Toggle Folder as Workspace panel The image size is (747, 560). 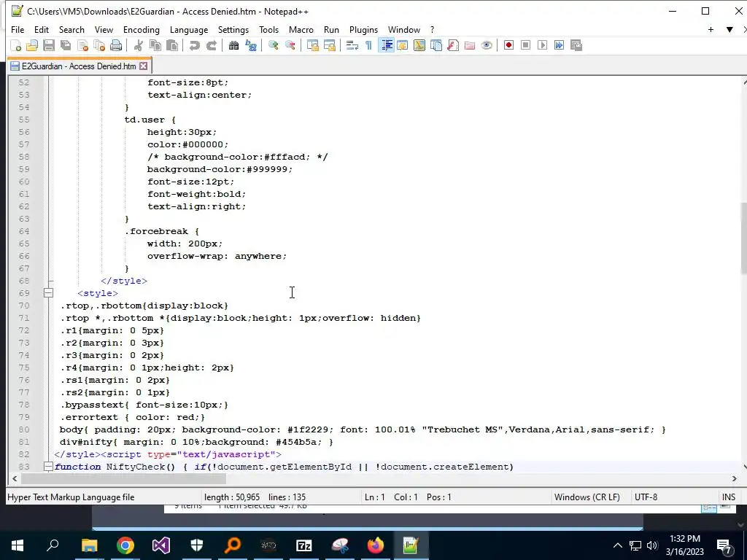click(x=470, y=45)
